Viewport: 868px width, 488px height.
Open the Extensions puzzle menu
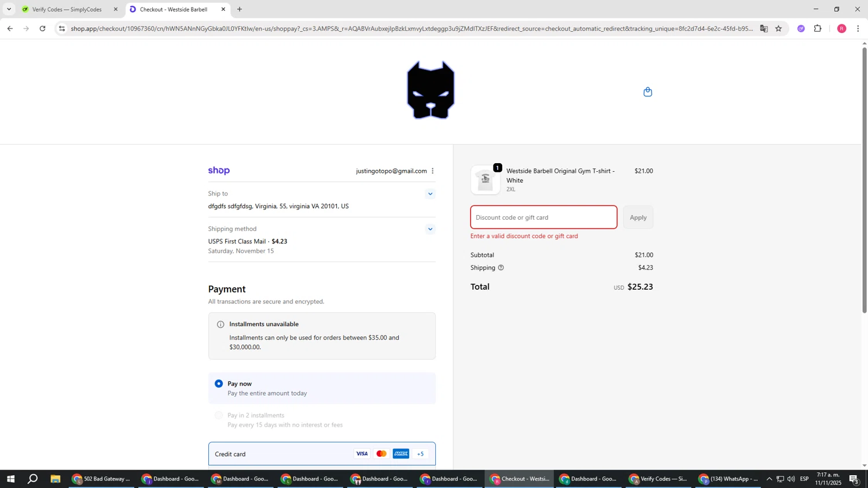[818, 28]
